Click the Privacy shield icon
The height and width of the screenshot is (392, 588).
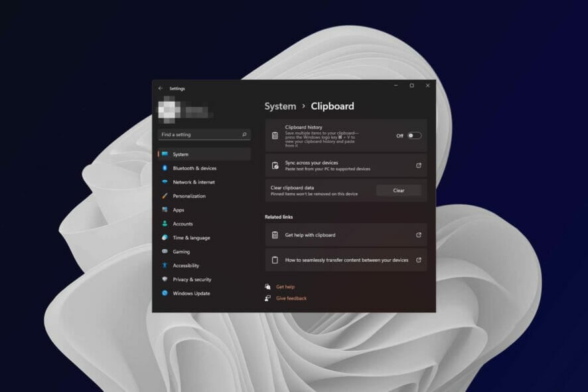pyautogui.click(x=165, y=279)
